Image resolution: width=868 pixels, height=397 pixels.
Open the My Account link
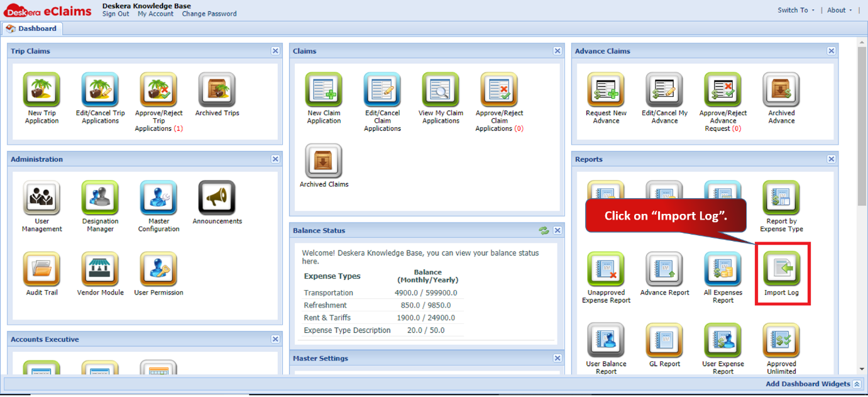[155, 14]
